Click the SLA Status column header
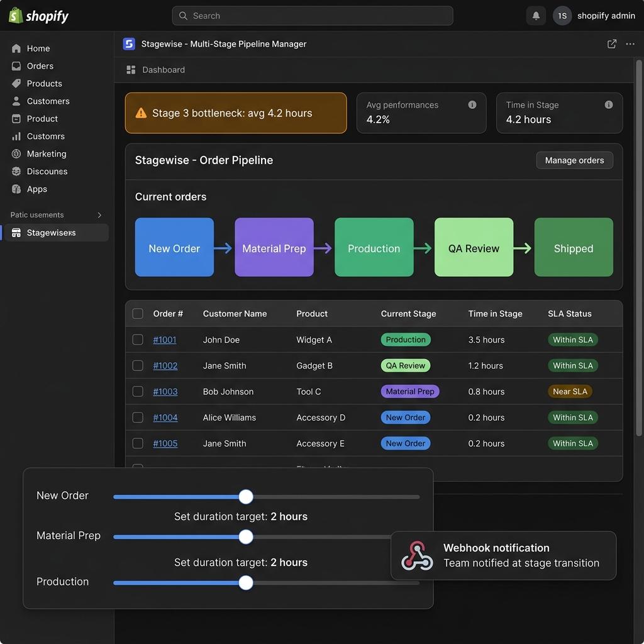This screenshot has height=644, width=644. coord(569,313)
